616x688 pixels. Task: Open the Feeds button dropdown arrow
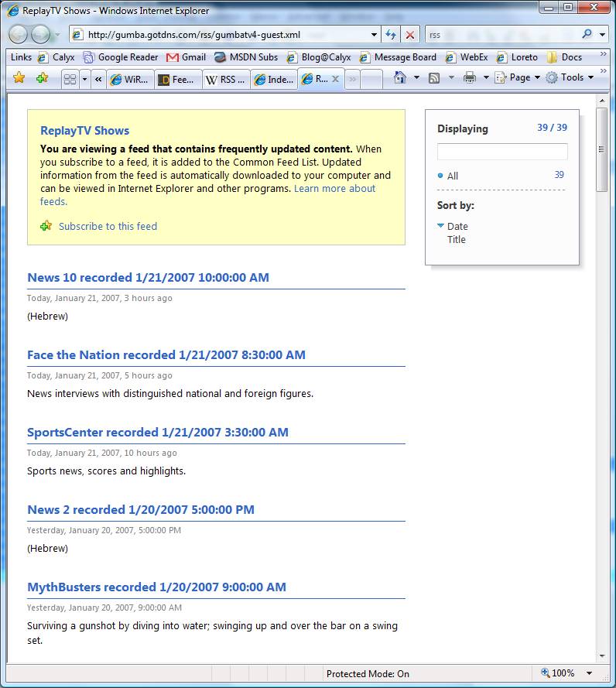tap(451, 78)
